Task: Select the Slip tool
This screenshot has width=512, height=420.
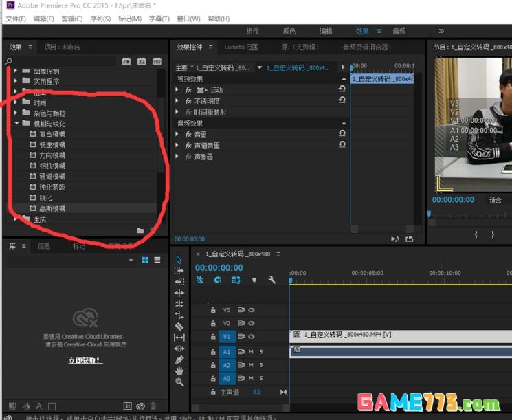Action: [179, 338]
